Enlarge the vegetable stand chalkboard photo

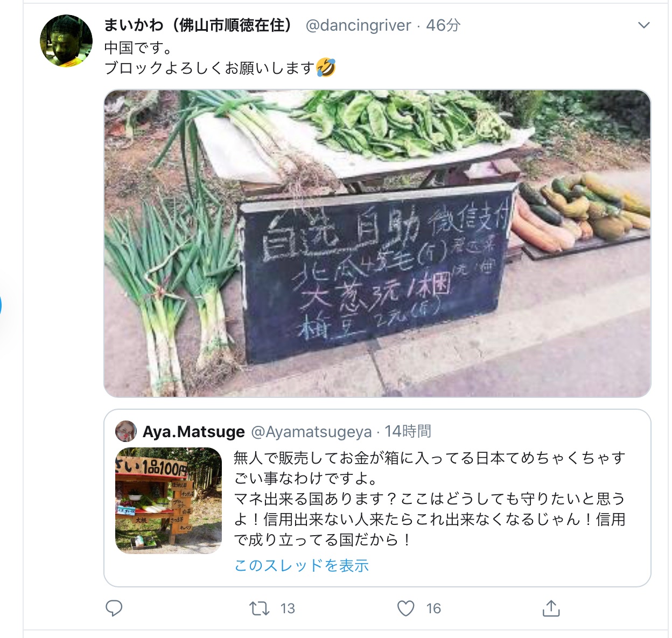377,243
